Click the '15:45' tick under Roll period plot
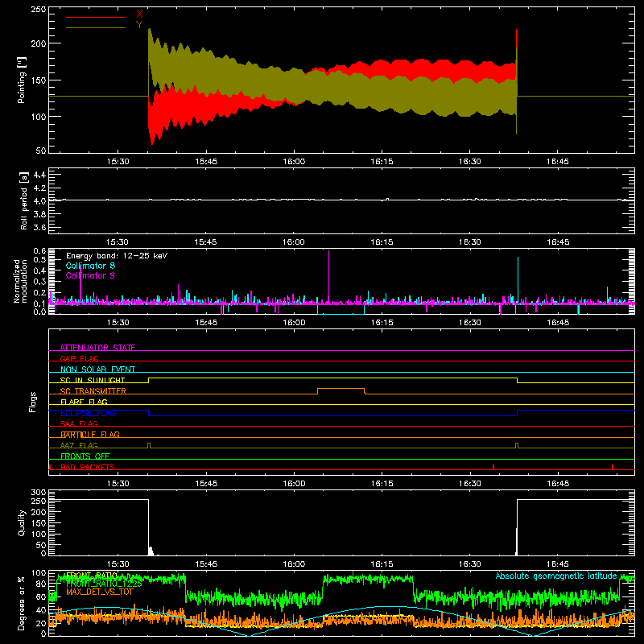Viewport: 644px width, 644px height. [206, 242]
